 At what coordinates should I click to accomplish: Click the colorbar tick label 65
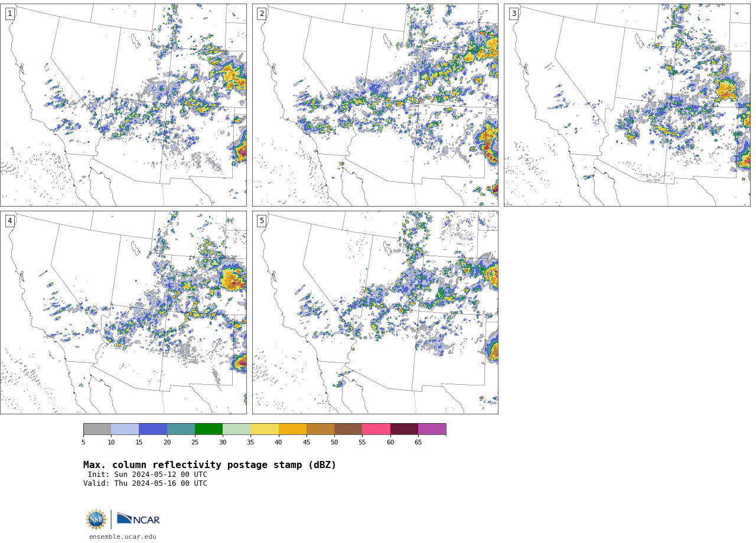coord(418,442)
